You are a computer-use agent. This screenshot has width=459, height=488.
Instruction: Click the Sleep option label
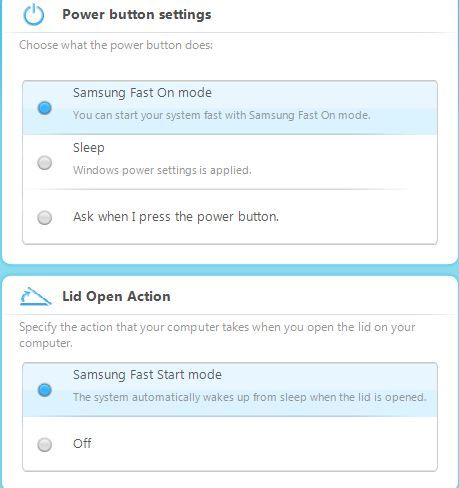89,148
